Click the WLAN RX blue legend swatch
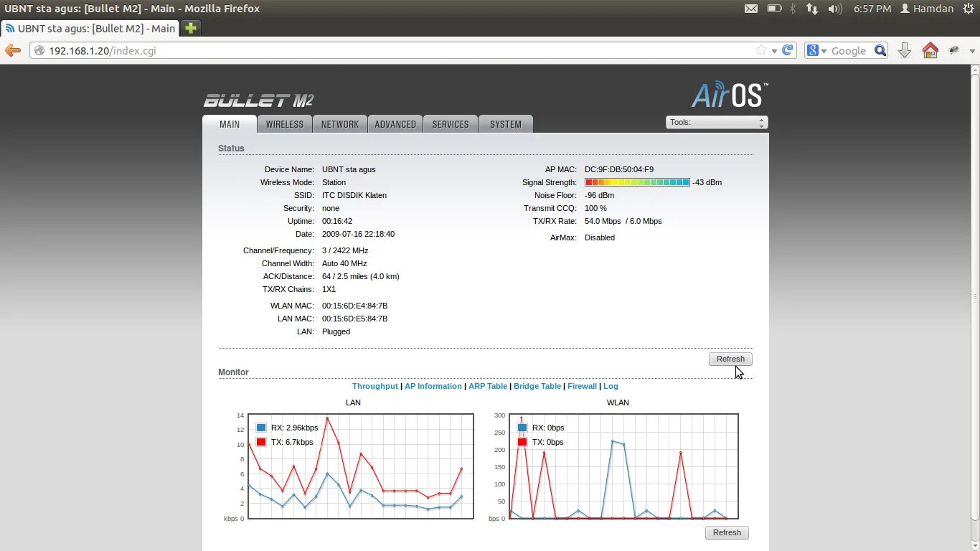980x551 pixels. 522,428
